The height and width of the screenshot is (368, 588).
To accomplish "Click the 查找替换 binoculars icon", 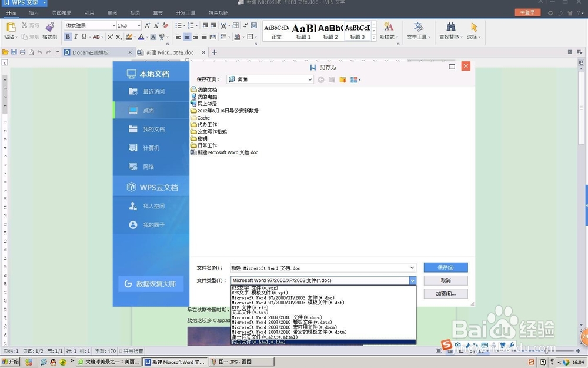I will 451,26.
